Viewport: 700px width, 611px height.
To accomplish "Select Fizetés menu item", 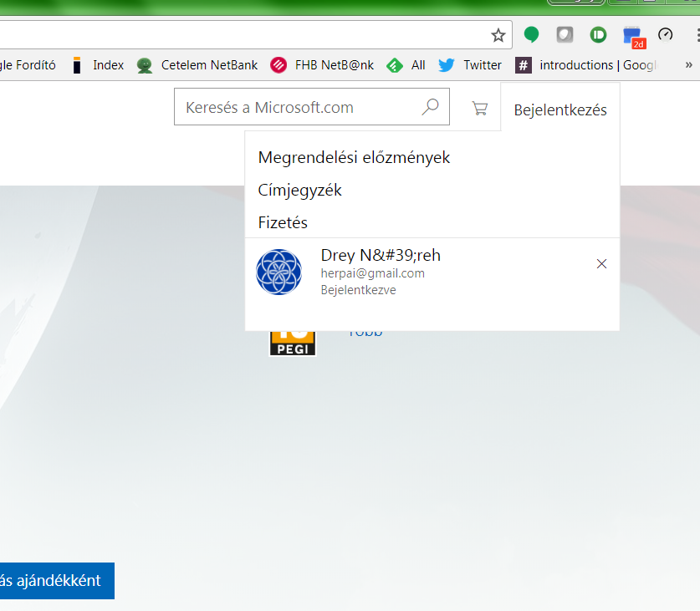I will coord(283,222).
